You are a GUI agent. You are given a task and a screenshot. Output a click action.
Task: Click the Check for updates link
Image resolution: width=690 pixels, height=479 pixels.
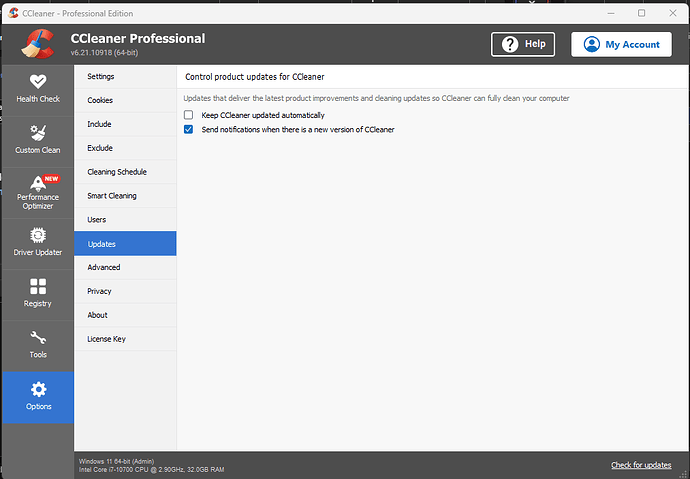coord(641,465)
